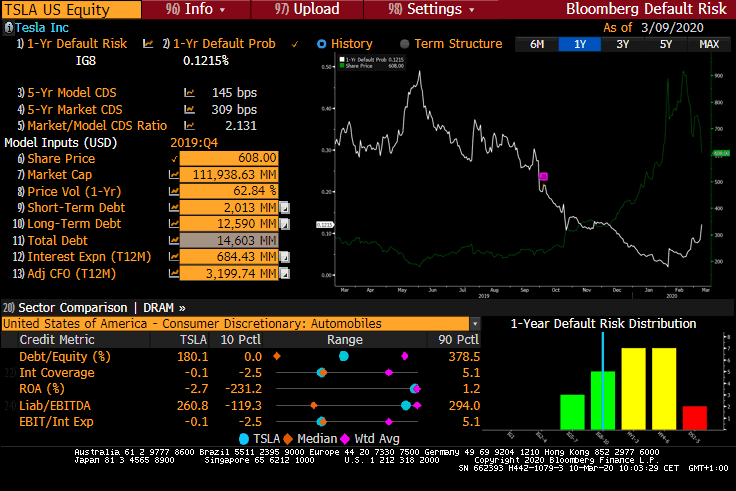Click Debt/Equity (%) metric row label

(x=65, y=357)
